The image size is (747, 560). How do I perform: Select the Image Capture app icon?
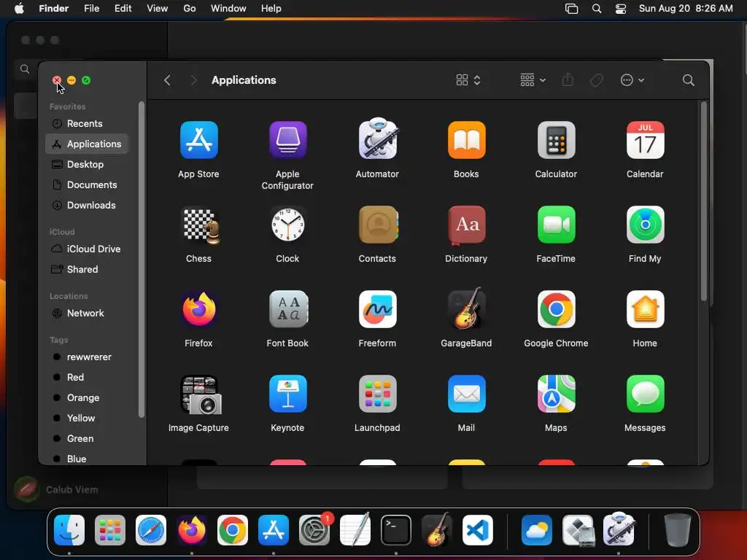[x=201, y=394]
